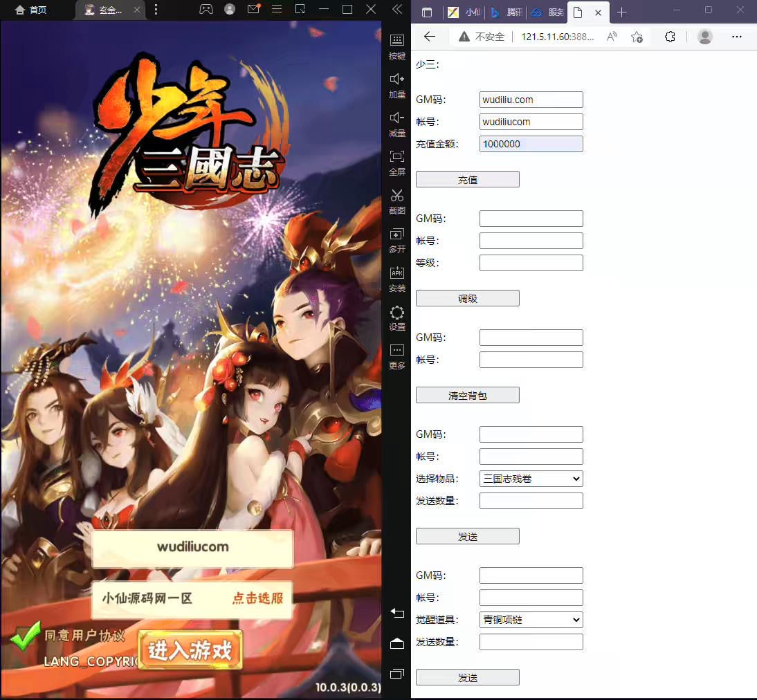
Task: Click the 帐号 field containing wudiliucom
Action: coord(531,122)
